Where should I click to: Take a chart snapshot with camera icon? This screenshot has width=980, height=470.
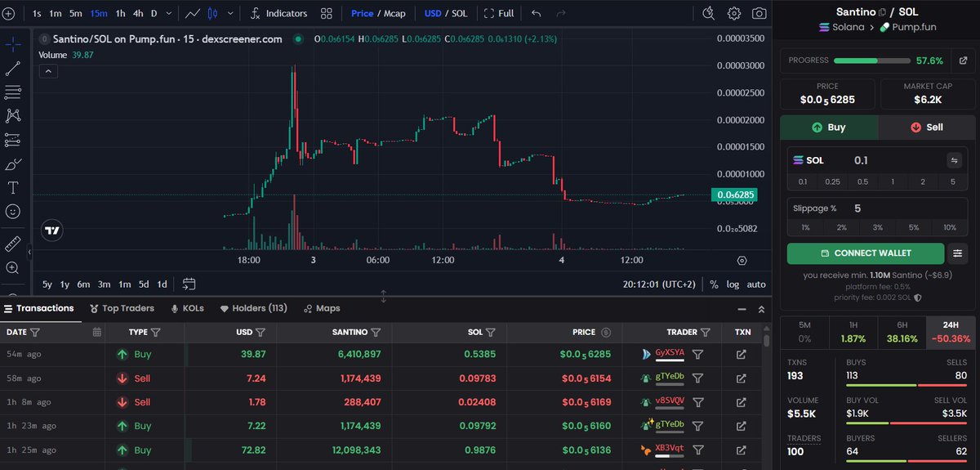coord(759,13)
